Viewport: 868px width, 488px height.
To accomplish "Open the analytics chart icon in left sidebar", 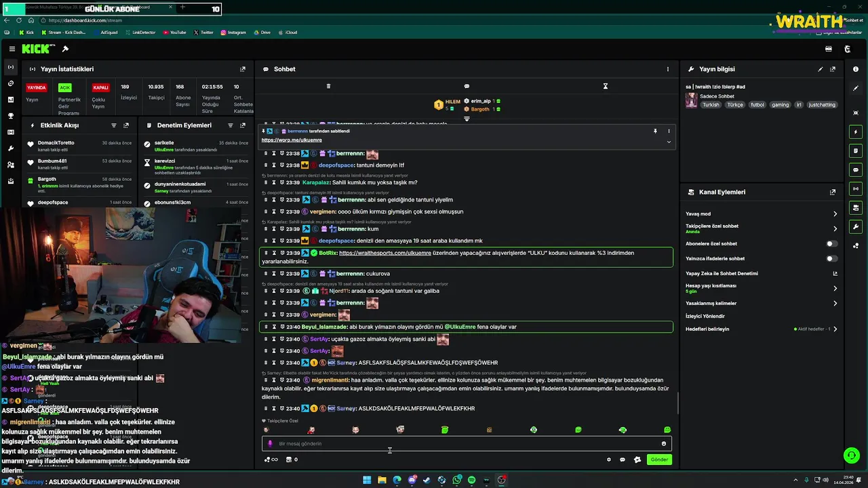I will [x=10, y=100].
